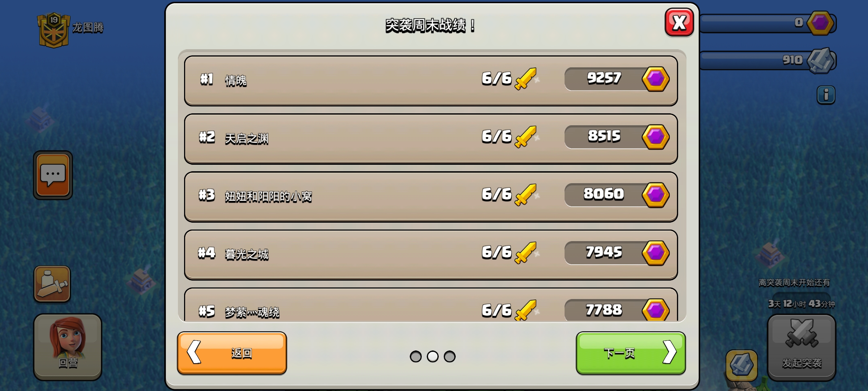Tap the raid medal icon beside 910
868x391 pixels.
point(820,60)
